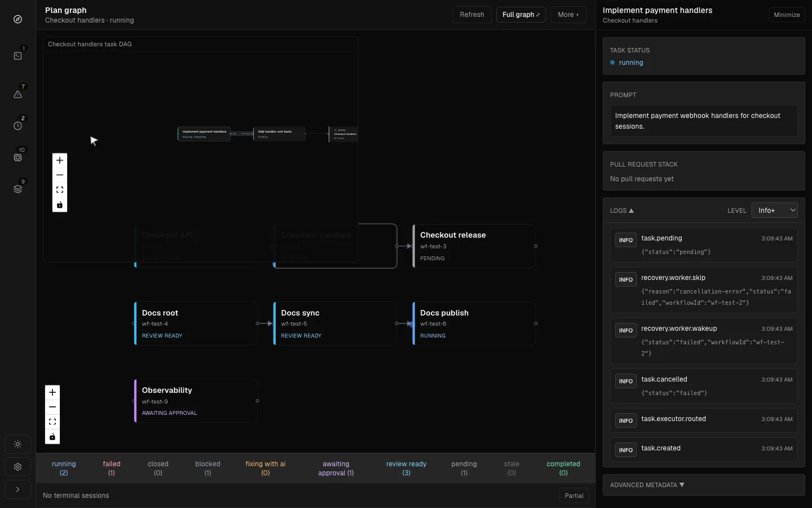Image resolution: width=812 pixels, height=508 pixels.
Task: Filter by stale (0) status
Action: click(x=511, y=468)
